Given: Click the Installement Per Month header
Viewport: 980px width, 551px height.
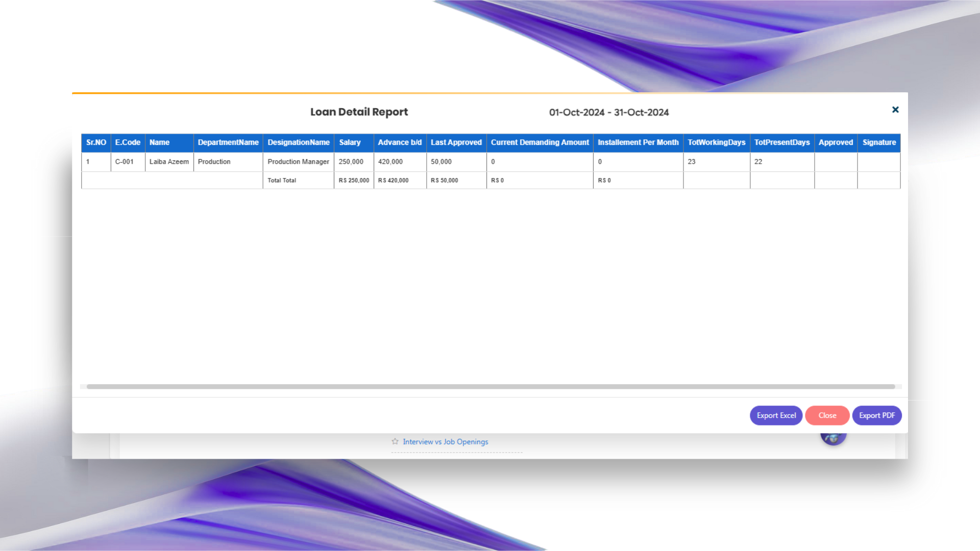Looking at the screenshot, I should click(x=638, y=142).
